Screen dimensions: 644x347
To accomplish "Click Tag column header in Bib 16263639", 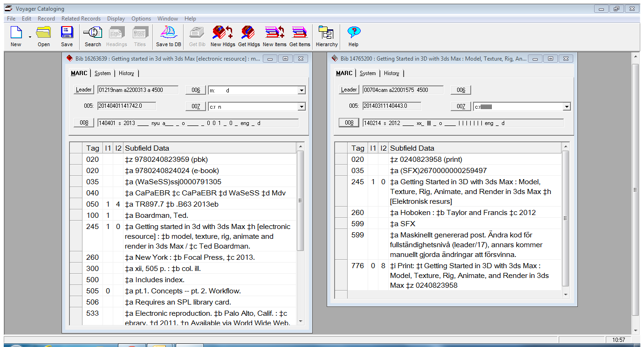I will click(93, 148).
